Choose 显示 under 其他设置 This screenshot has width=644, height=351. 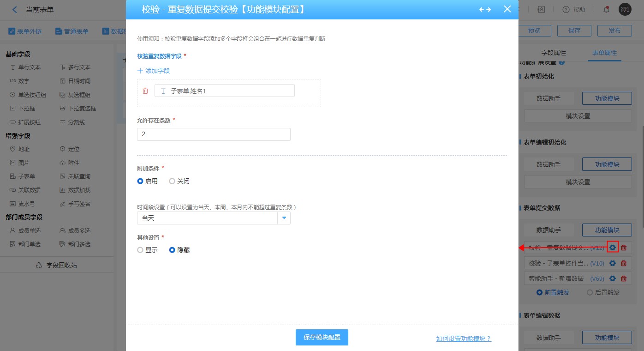tap(140, 250)
